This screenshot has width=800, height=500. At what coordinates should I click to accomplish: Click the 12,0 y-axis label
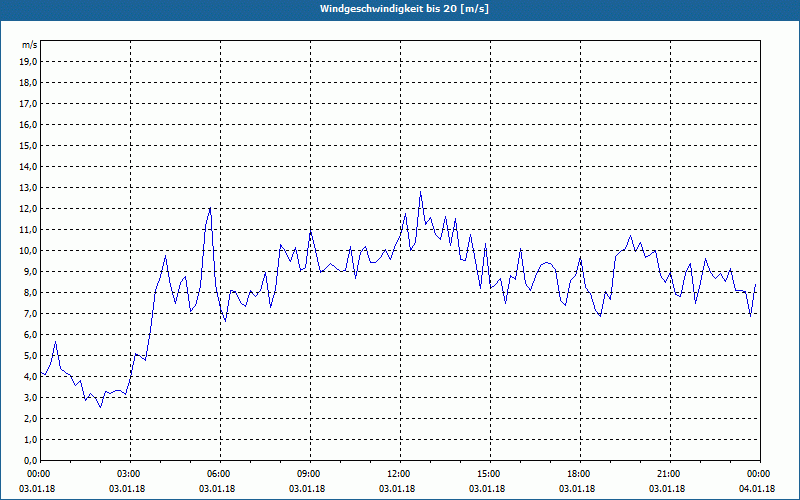(x=28, y=209)
